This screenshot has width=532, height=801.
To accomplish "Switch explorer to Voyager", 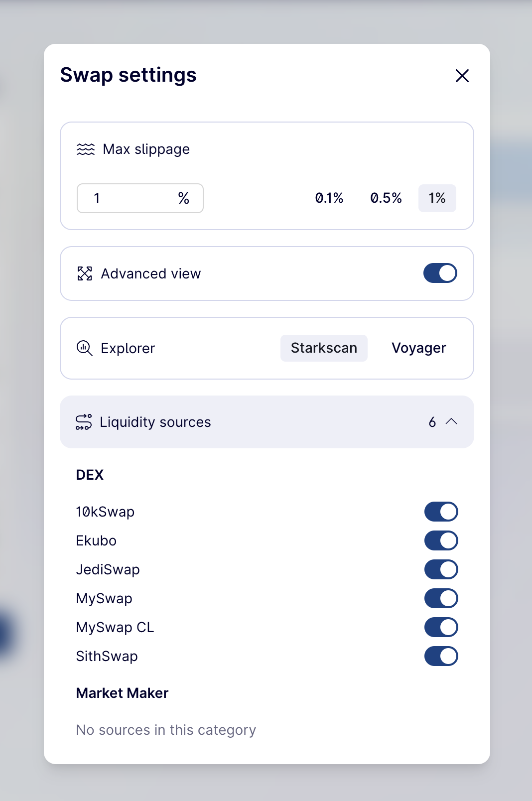I will tap(418, 348).
